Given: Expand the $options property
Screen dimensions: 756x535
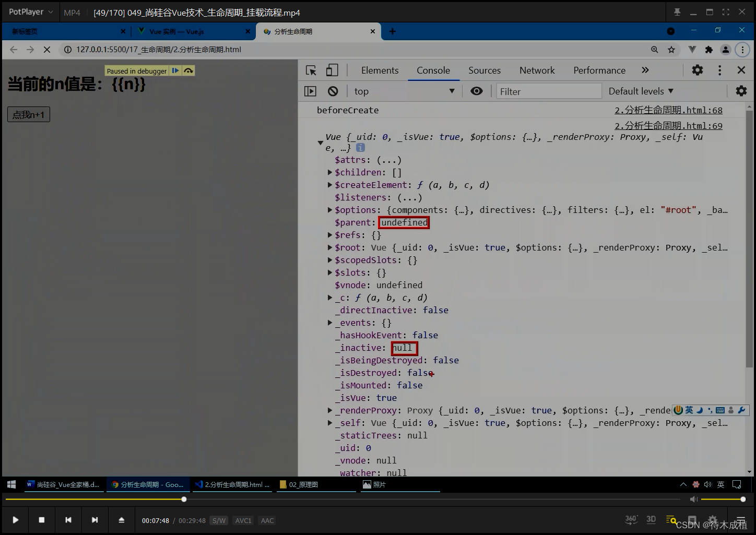Looking at the screenshot, I should 330,210.
